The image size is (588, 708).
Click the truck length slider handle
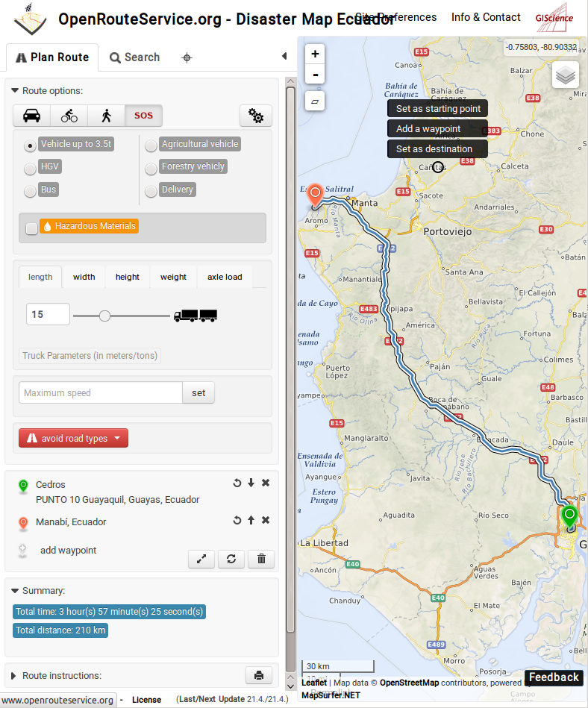pyautogui.click(x=104, y=316)
